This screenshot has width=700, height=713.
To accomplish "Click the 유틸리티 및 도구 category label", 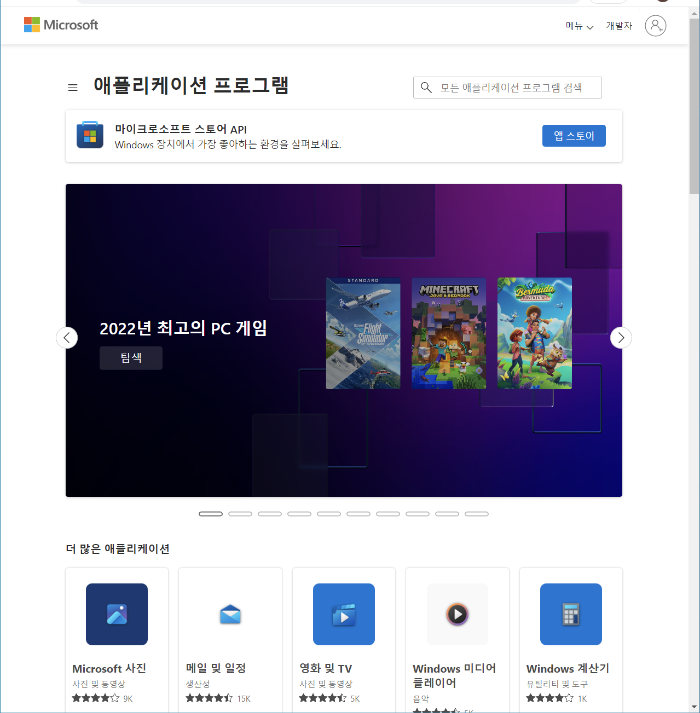I will (x=557, y=684).
